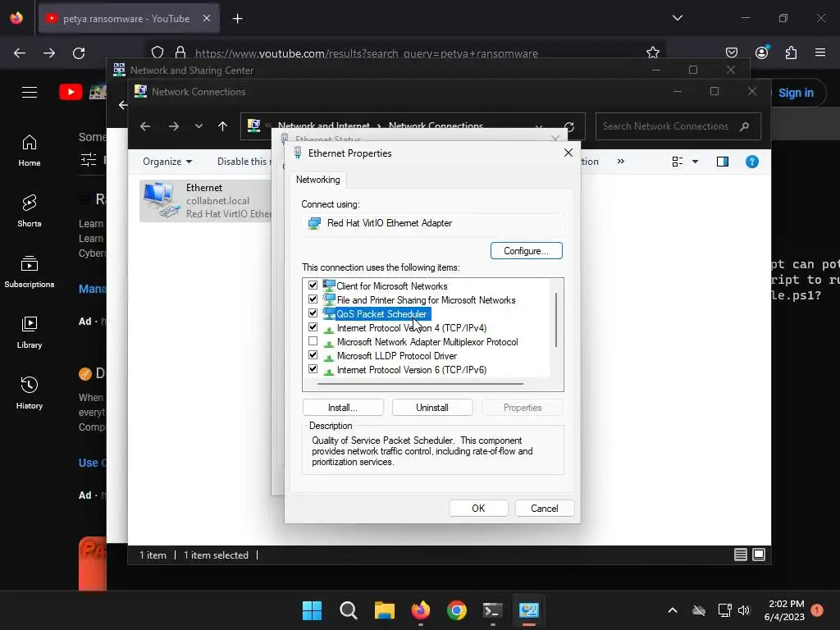The image size is (840, 630).
Task: Go back in Network Connections window
Action: tap(145, 126)
